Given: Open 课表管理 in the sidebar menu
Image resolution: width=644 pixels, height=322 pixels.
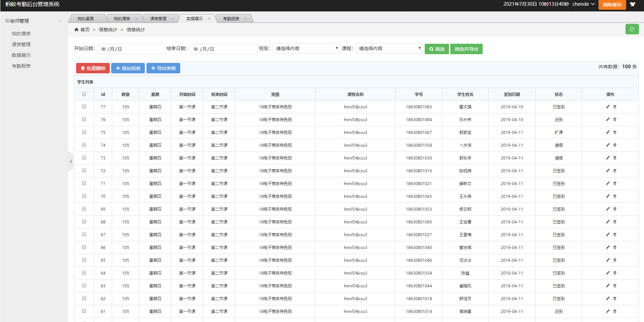Looking at the screenshot, I should point(21,44).
